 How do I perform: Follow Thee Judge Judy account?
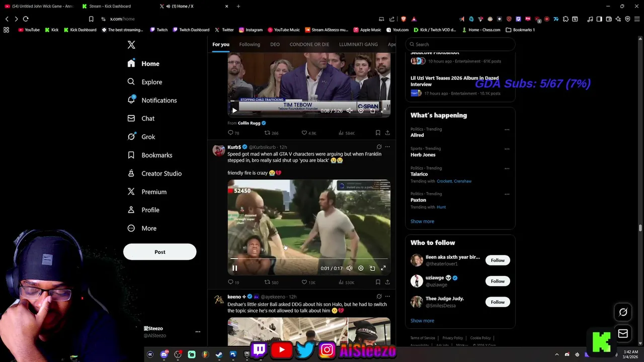coord(498,302)
